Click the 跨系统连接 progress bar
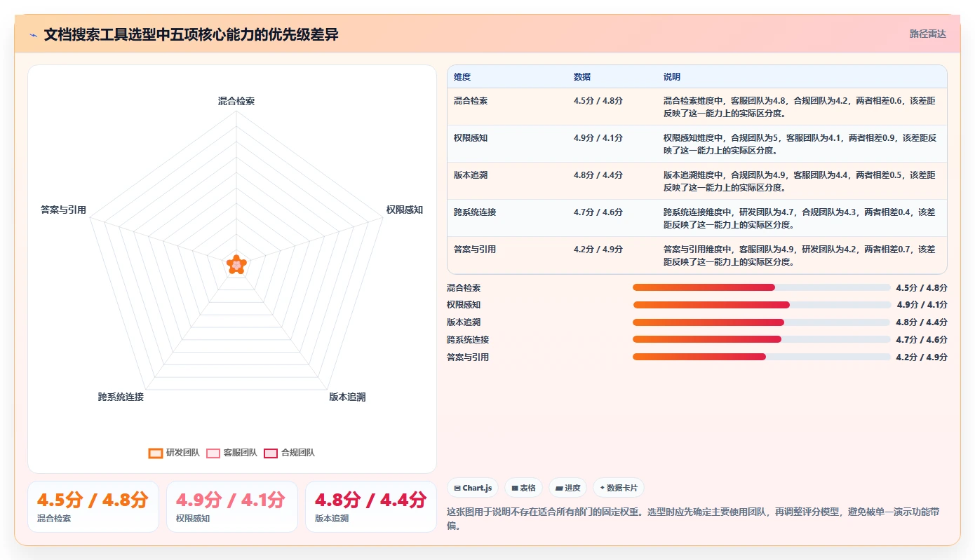975x560 pixels. click(762, 339)
